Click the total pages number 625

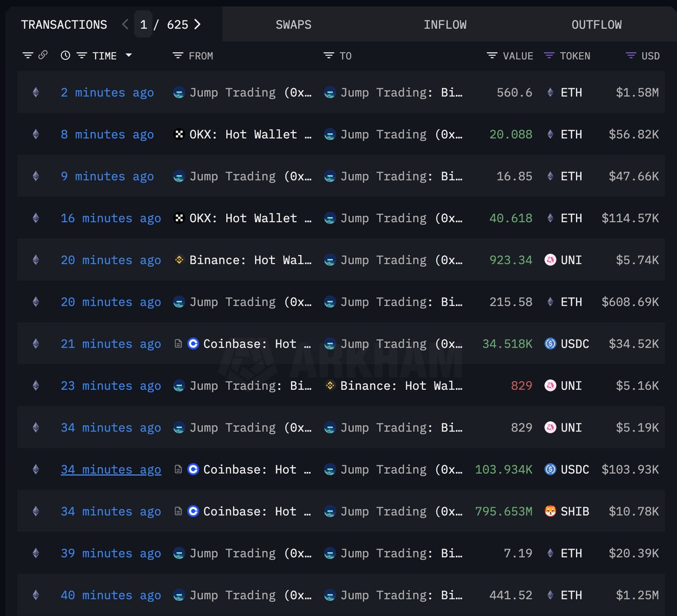pos(178,24)
